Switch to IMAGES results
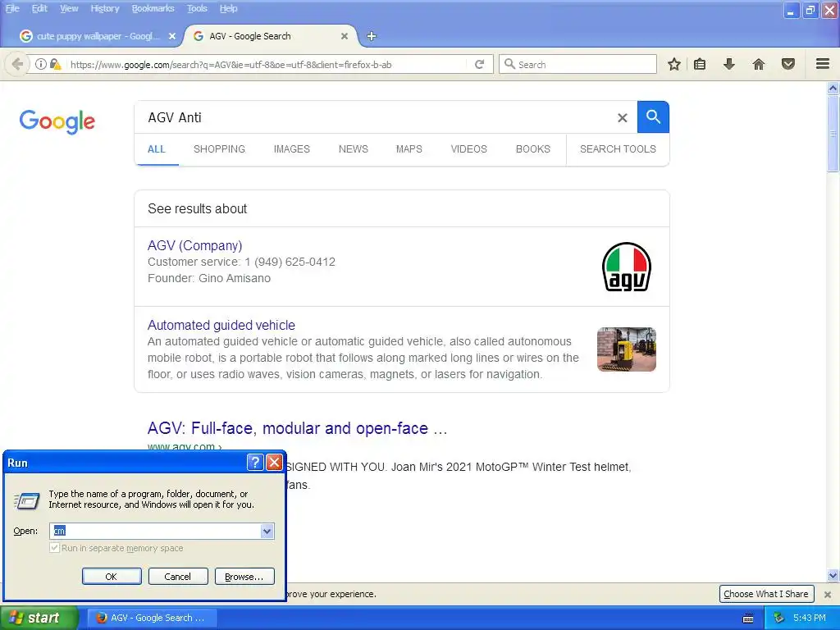This screenshot has height=630, width=840. point(291,149)
